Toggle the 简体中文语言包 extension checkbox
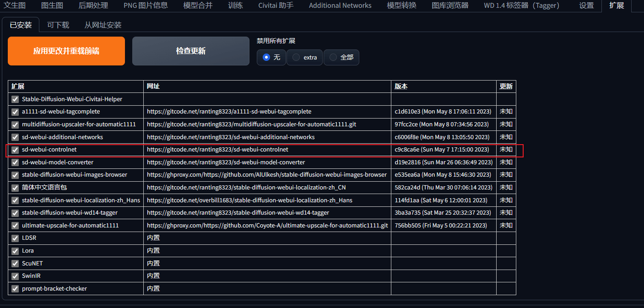The image size is (644, 308). (15, 188)
